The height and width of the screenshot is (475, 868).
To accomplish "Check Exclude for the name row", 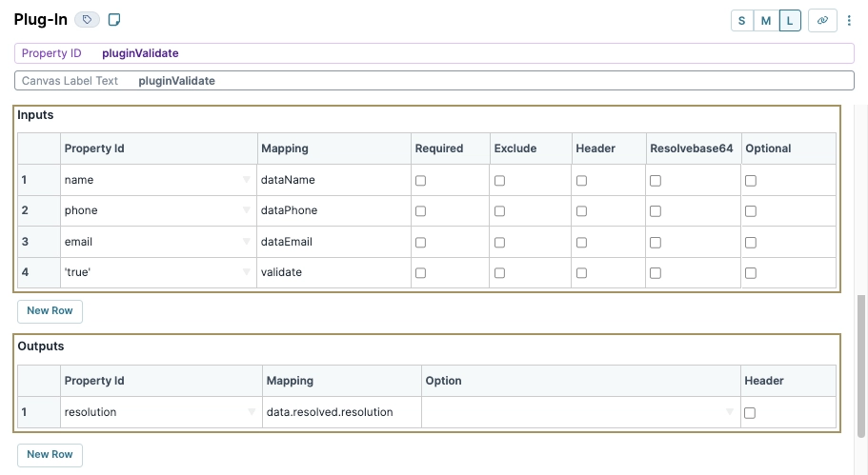I will click(500, 181).
